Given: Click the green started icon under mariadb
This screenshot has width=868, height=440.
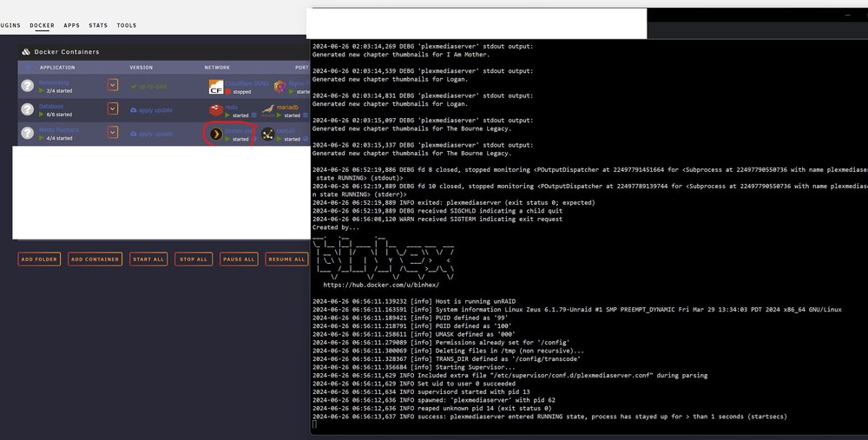Looking at the screenshot, I should (279, 115).
